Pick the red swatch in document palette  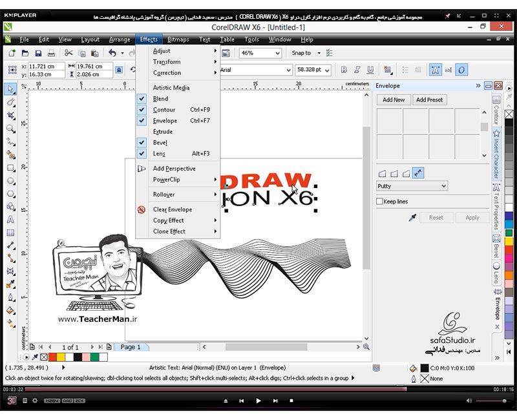[x=52, y=357]
